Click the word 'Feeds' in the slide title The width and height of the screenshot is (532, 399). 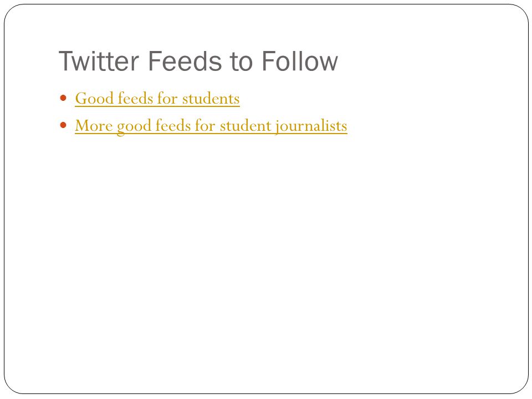[185, 61]
